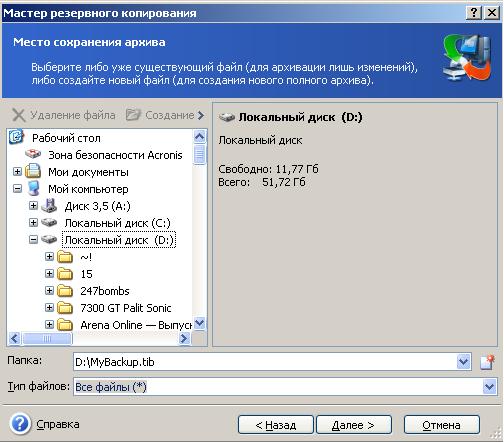Image resolution: width=504 pixels, height=442 pixels.
Task: Select Локальный диск (D:) in tree
Action: (x=119, y=240)
